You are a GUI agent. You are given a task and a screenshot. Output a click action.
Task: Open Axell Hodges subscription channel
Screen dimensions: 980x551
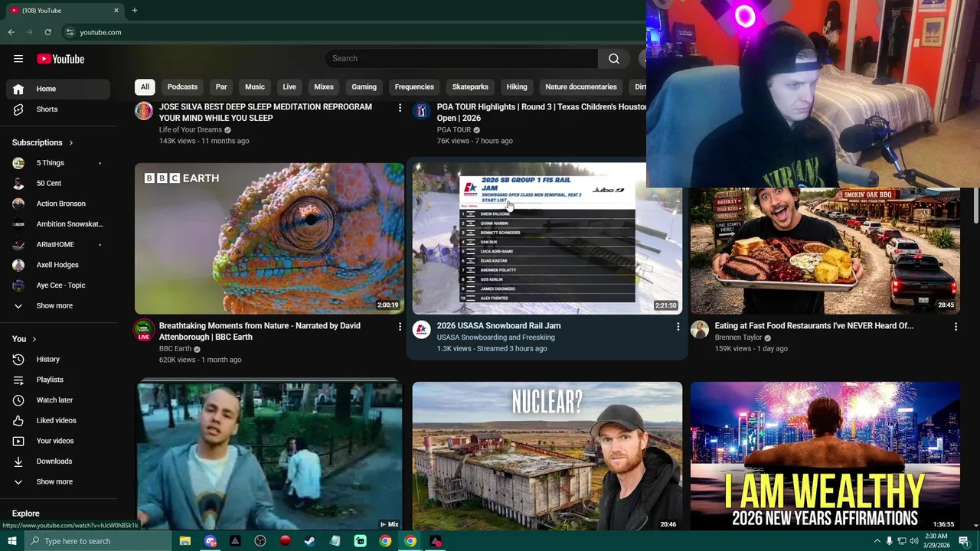tap(58, 265)
